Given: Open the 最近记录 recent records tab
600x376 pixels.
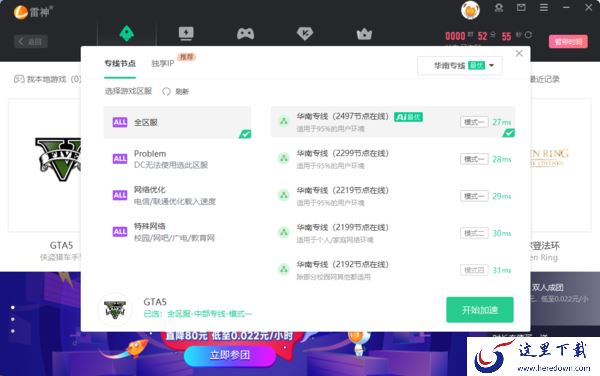Looking at the screenshot, I should coord(545,79).
